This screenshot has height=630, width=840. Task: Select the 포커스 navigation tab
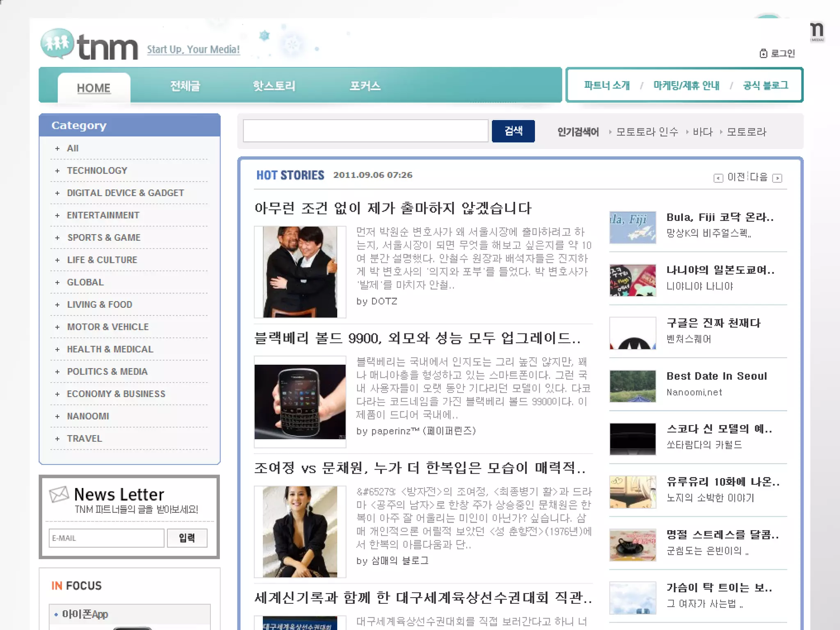coord(365,86)
